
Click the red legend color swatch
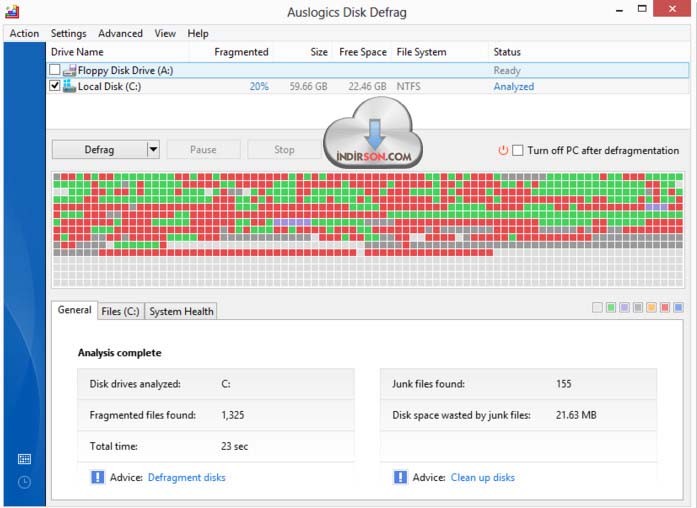tap(665, 307)
